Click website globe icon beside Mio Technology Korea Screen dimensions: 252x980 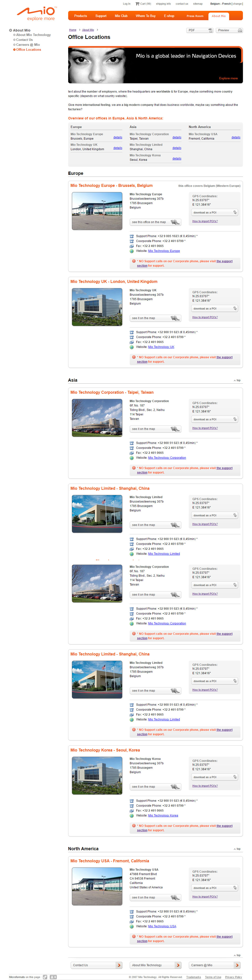132,816
